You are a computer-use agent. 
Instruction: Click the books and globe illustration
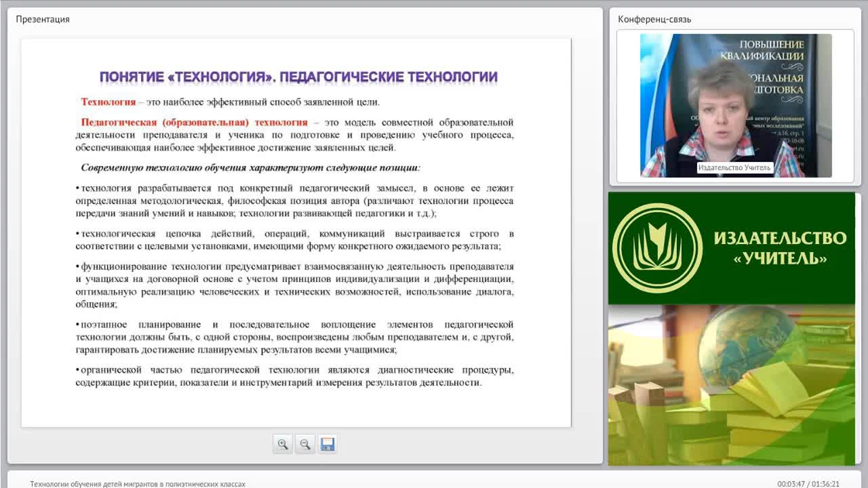[x=731, y=385]
